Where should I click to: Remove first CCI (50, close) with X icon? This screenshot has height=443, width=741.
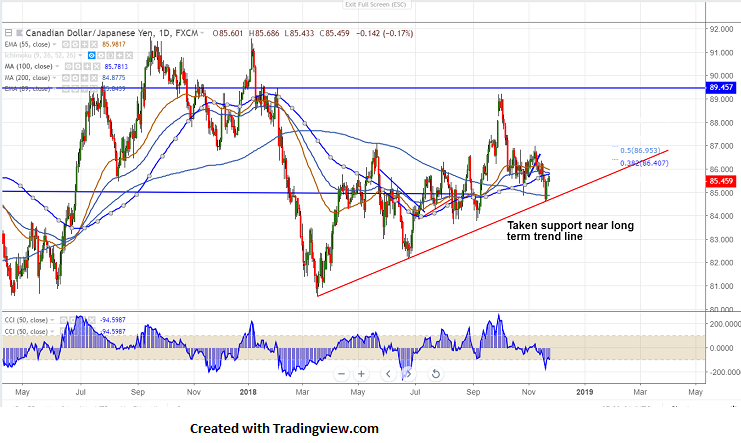tap(92, 320)
